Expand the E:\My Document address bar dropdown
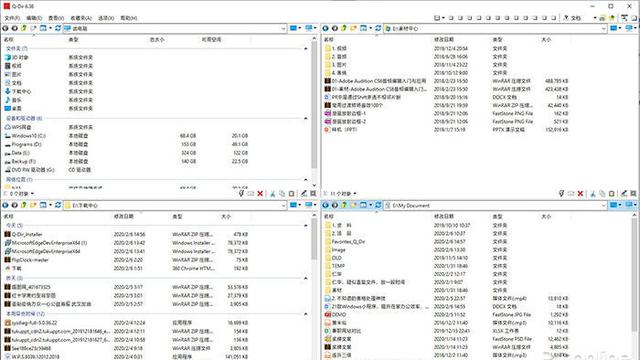The image size is (640, 360). coord(603,205)
